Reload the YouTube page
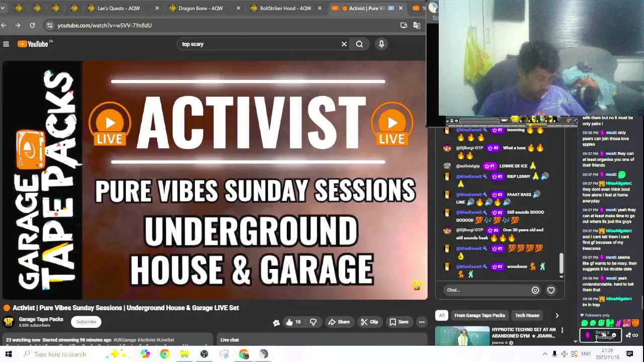644x362 pixels. (32, 25)
